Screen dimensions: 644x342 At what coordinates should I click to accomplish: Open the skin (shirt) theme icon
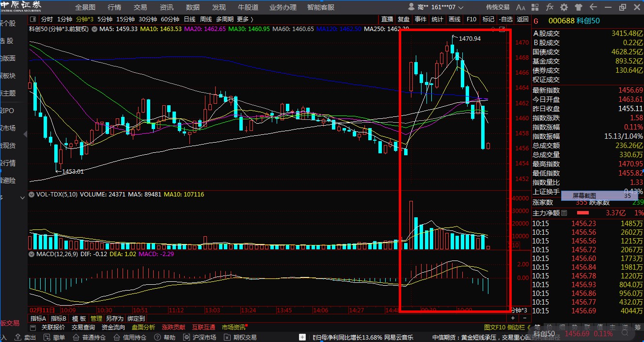(x=579, y=7)
